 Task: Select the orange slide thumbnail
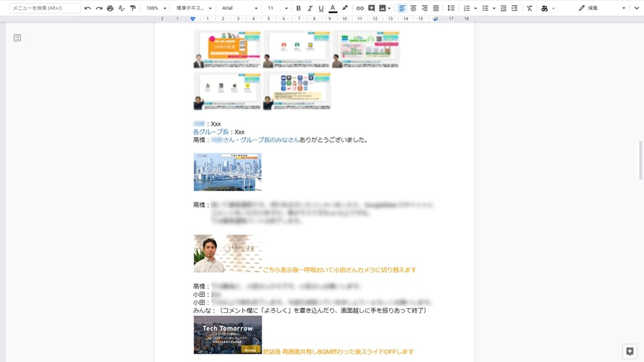(x=227, y=50)
